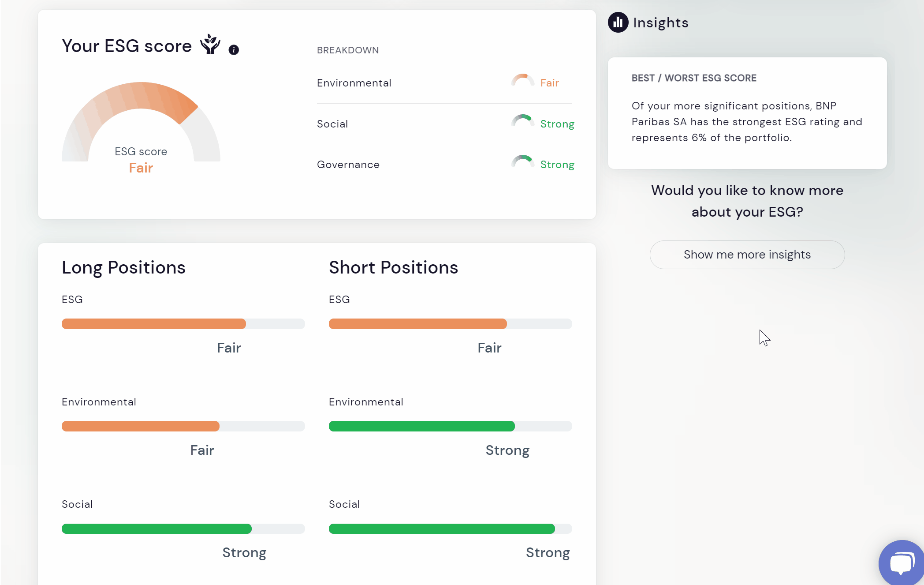
Task: Click the Insights bar chart icon
Action: 618,22
